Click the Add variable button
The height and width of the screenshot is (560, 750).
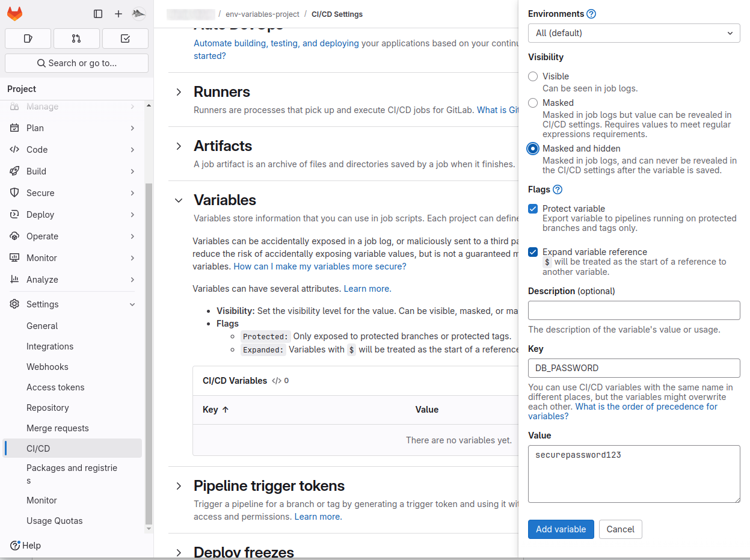(x=561, y=529)
